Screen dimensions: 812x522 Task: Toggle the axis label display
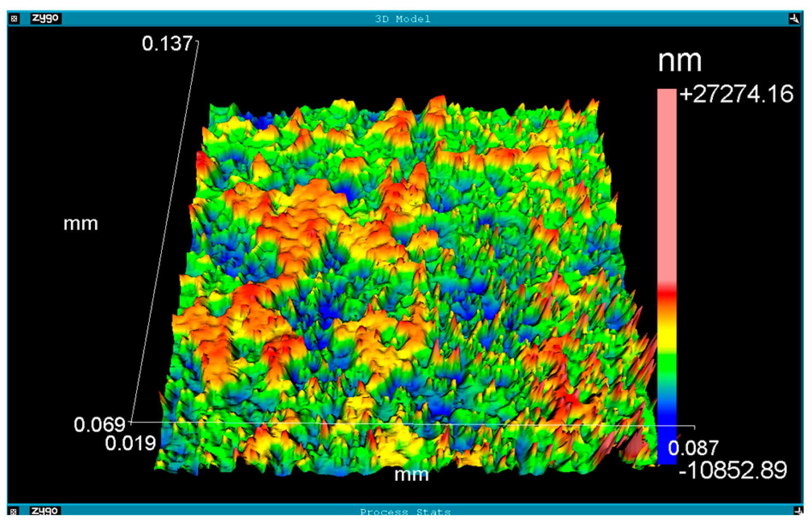click(81, 223)
